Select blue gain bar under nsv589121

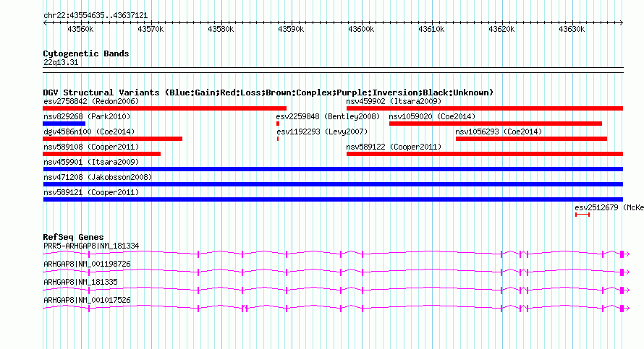[x=333, y=199]
